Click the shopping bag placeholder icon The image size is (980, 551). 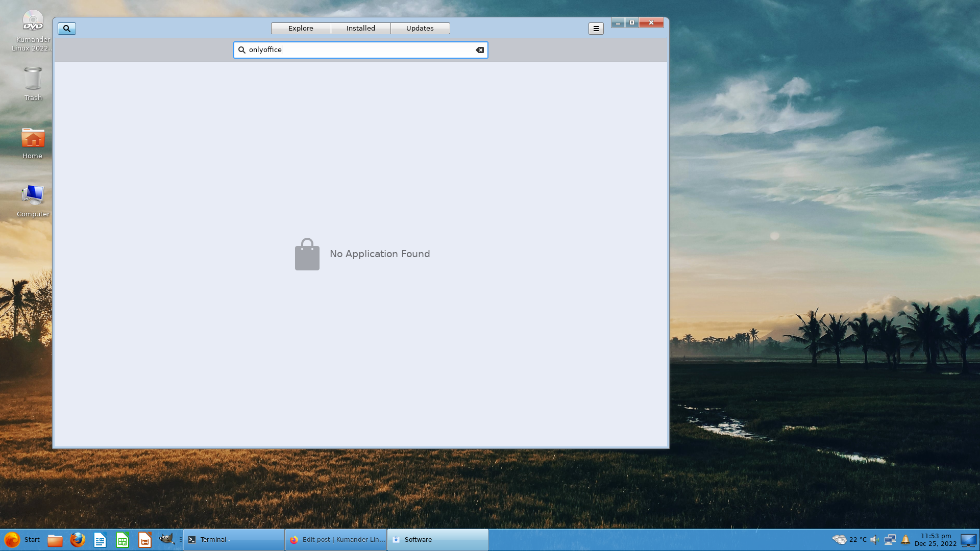point(307,254)
